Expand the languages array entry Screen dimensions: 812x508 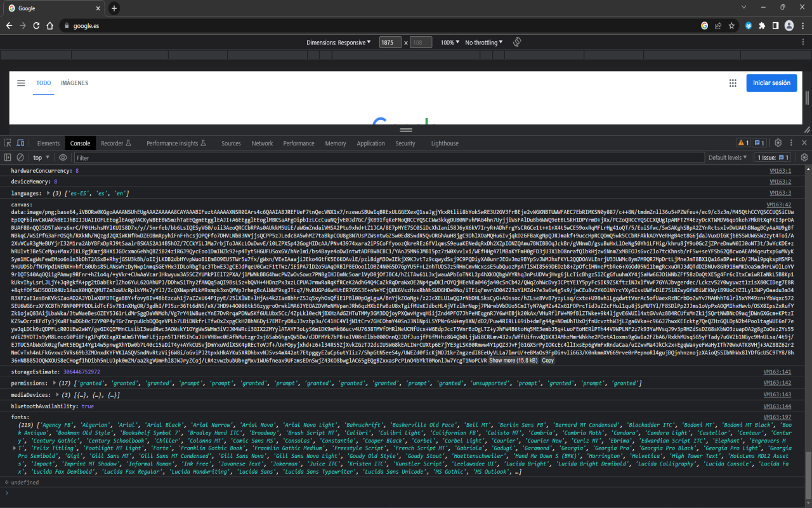pos(48,193)
